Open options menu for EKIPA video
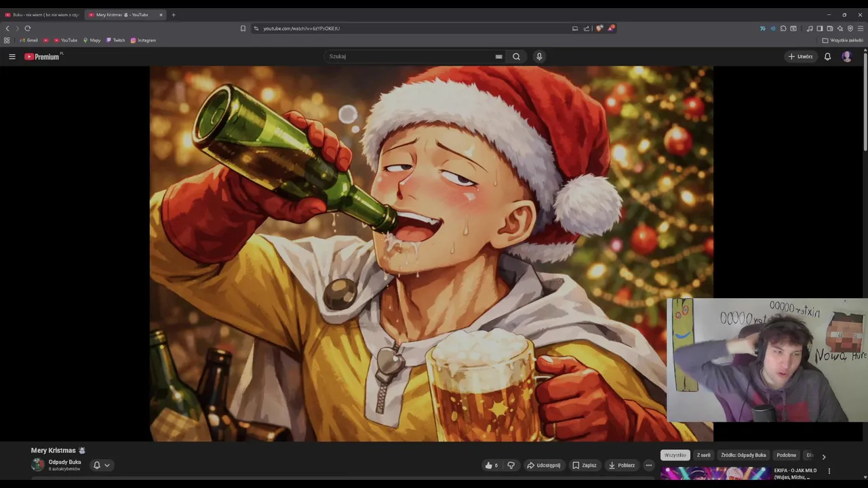 (829, 471)
